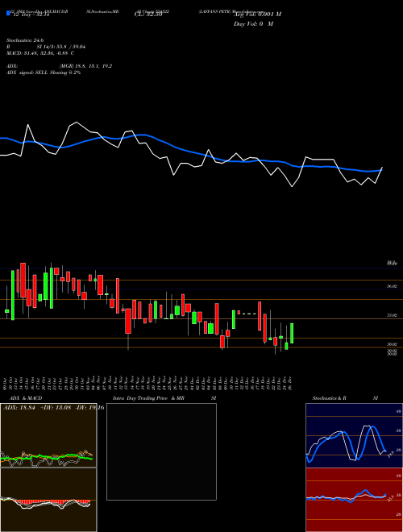Open the empty intraday trading price chart box
The width and height of the screenshot is (403, 532).
[161, 451]
